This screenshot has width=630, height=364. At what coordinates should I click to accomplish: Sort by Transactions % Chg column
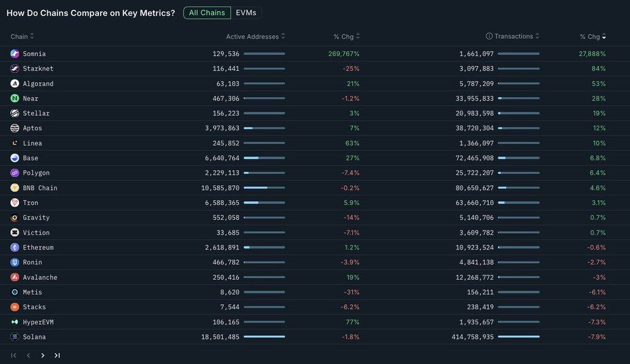[x=593, y=37]
